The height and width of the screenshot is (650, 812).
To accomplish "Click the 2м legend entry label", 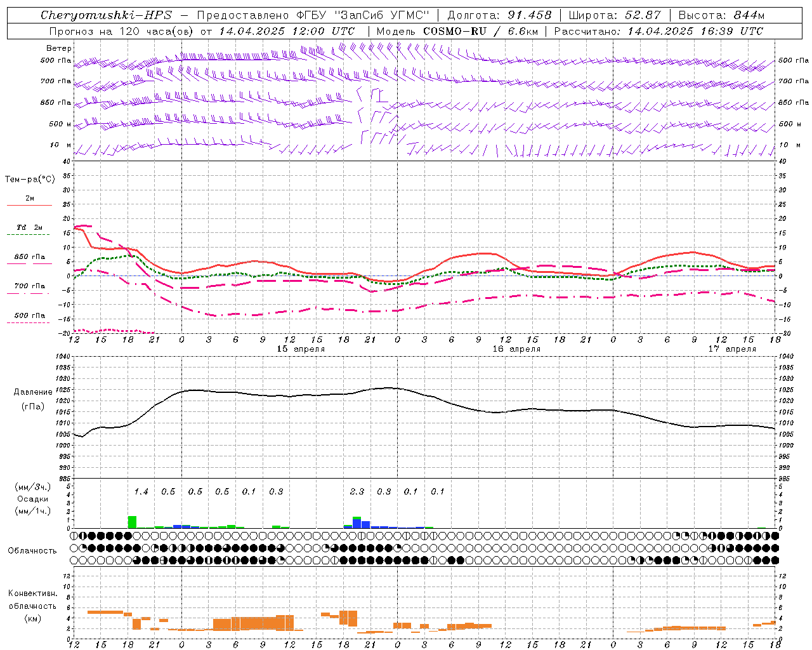I will tap(30, 199).
